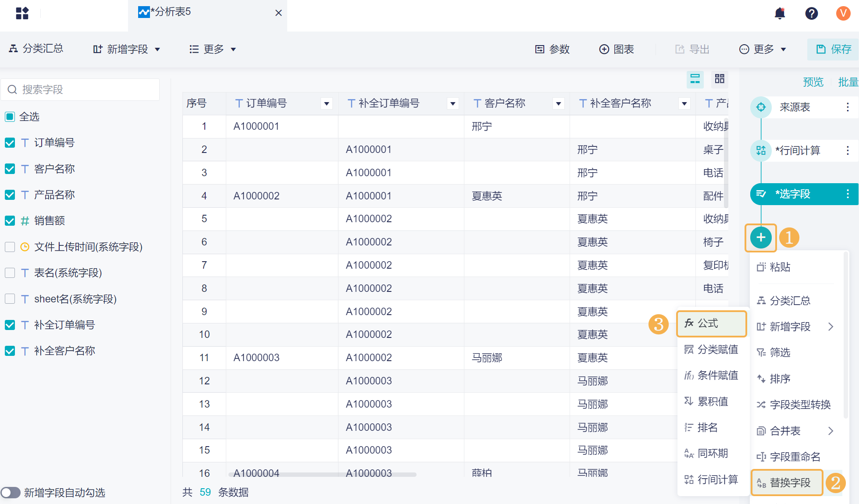The image size is (859, 504).
Task: Uncheck the 客户名称 field checkbox
Action: [x=10, y=169]
